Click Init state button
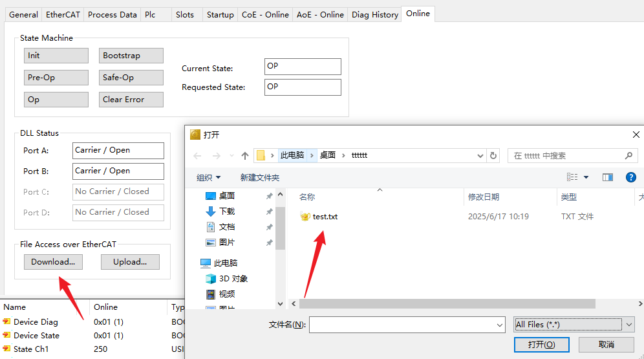The width and height of the screenshot is (644, 359). tap(56, 56)
